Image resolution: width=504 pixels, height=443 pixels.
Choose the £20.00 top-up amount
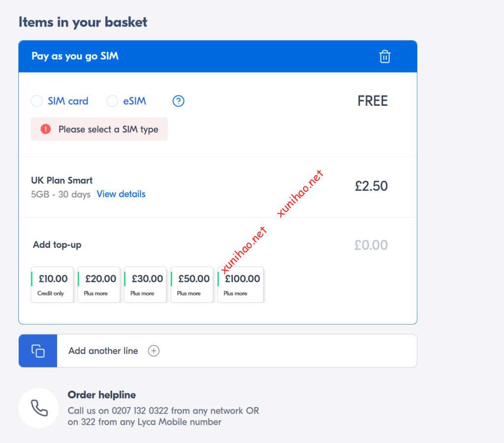[99, 285]
